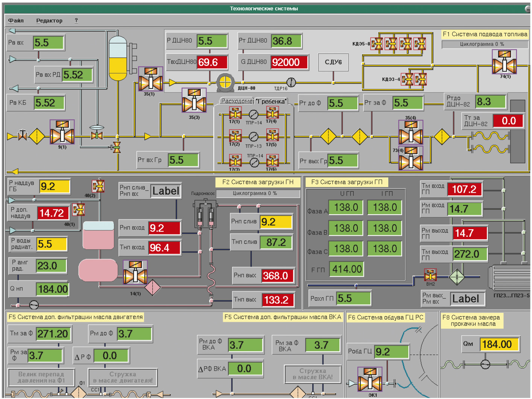532x399 pixels.
Task: Select valve 73(4) icon
Action: click(x=411, y=158)
